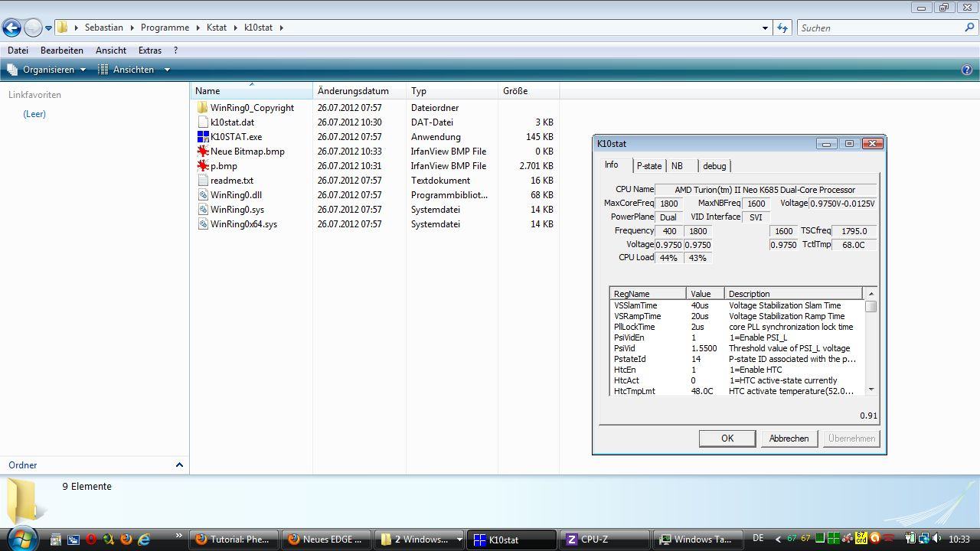This screenshot has width=980, height=551.
Task: Expand the quick launch overflow chevron
Action: click(x=179, y=536)
